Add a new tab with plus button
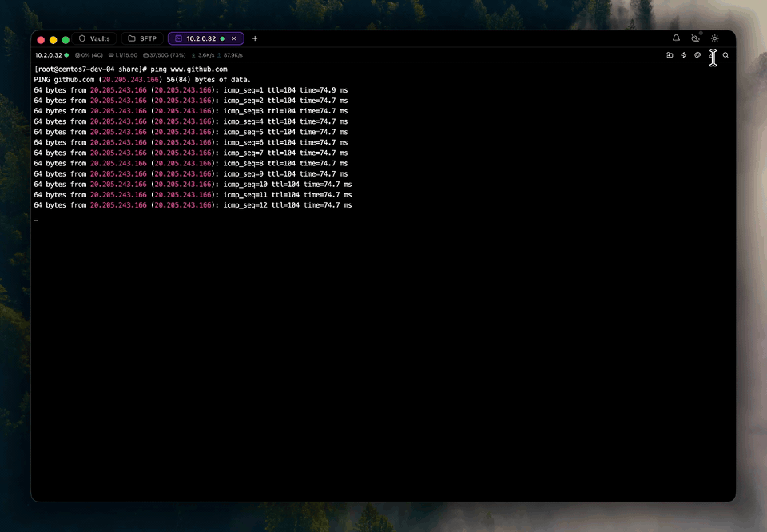 [255, 38]
